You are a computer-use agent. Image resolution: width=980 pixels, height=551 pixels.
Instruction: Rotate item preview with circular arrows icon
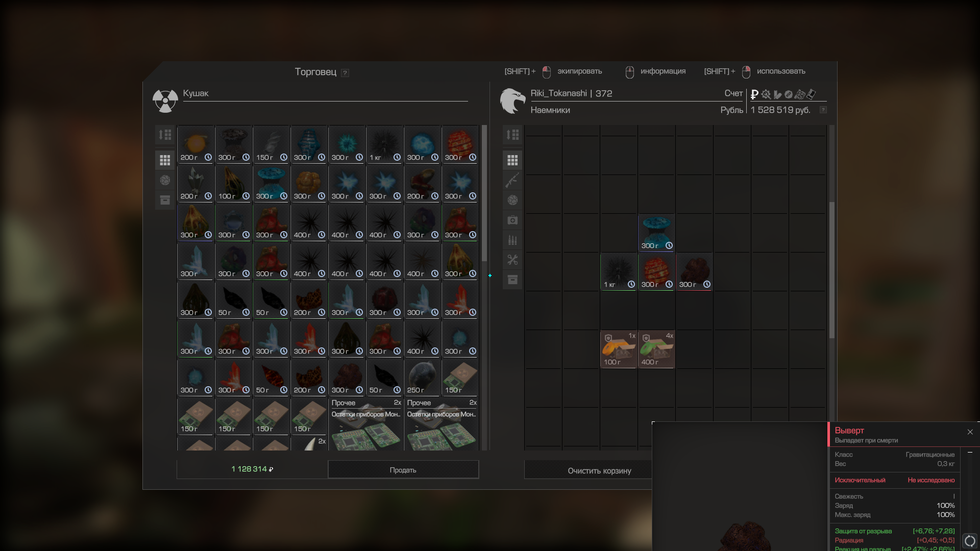point(970,541)
